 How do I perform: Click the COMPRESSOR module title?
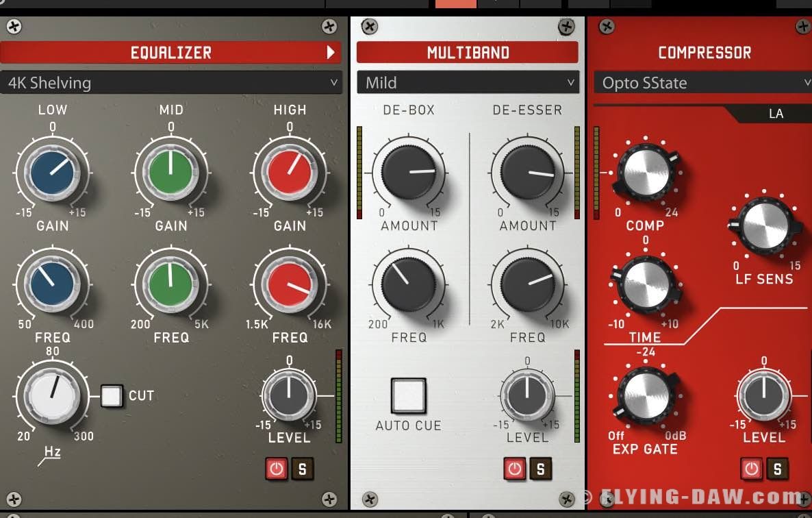[705, 53]
